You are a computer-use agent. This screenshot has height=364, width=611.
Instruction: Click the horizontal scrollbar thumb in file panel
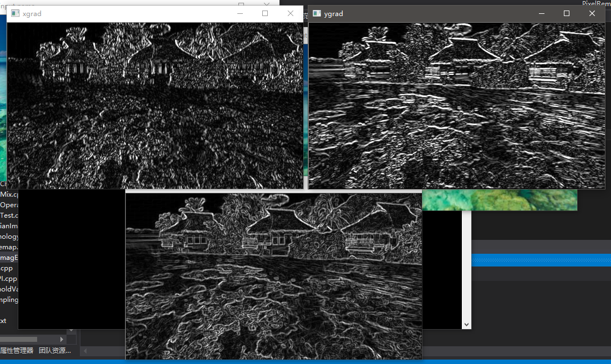[x=19, y=339]
